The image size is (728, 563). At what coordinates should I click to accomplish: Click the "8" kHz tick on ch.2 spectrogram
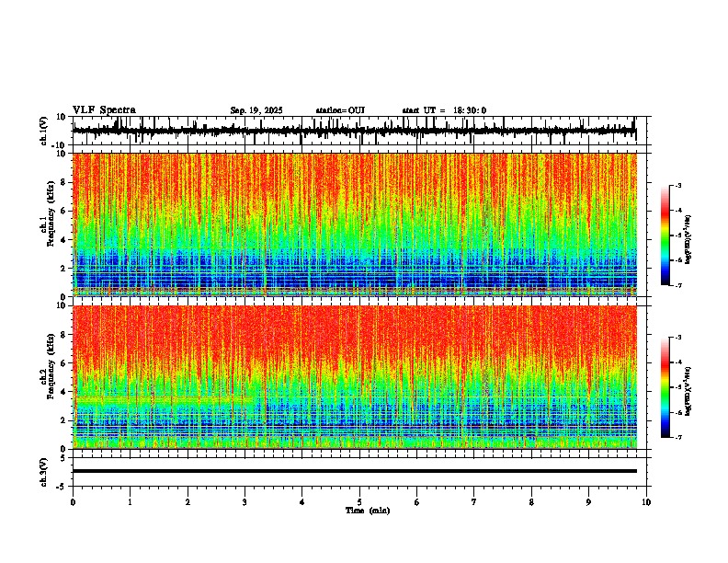tap(65, 335)
